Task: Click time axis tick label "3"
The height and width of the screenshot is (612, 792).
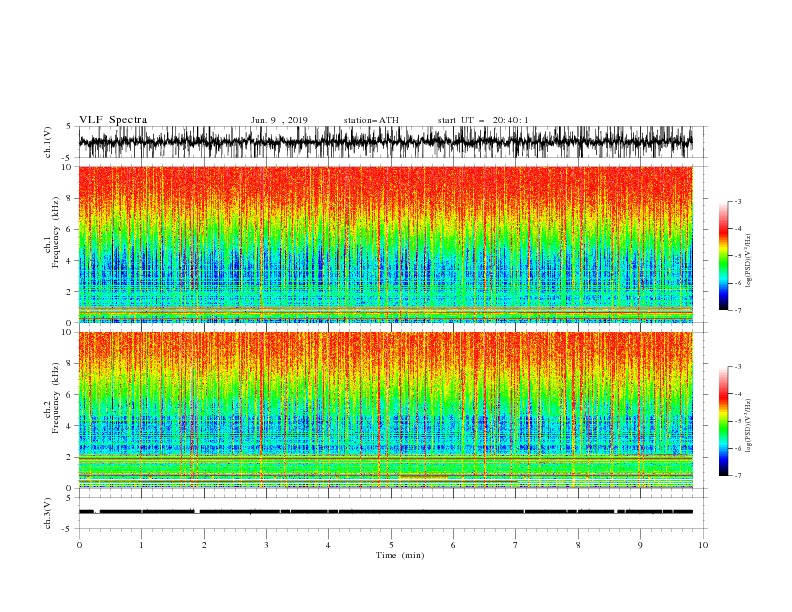Action: pyautogui.click(x=266, y=545)
